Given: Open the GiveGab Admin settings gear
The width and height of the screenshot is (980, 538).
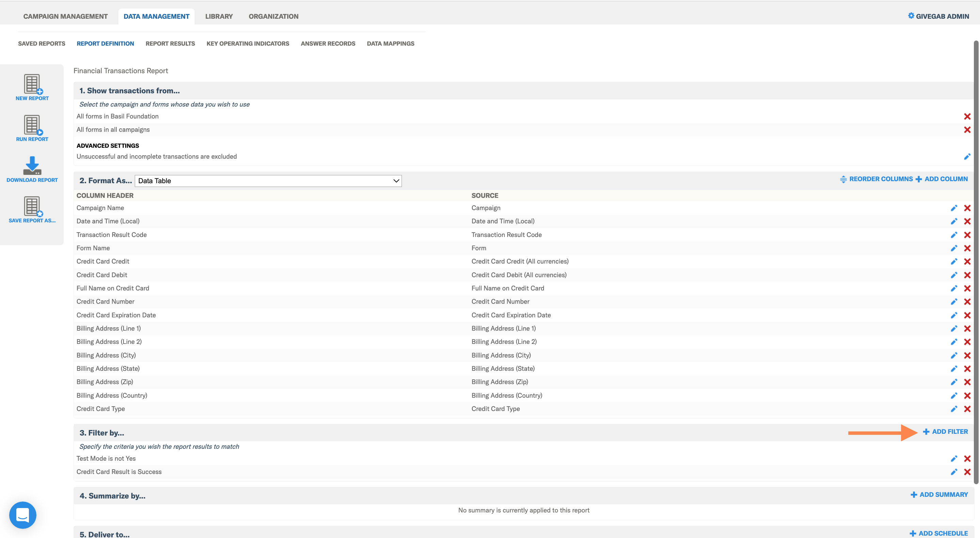Looking at the screenshot, I should [x=911, y=16].
